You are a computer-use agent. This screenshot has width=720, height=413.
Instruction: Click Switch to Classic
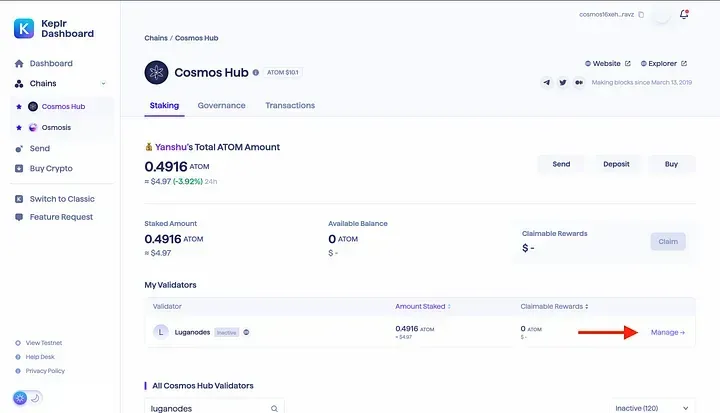tap(62, 199)
